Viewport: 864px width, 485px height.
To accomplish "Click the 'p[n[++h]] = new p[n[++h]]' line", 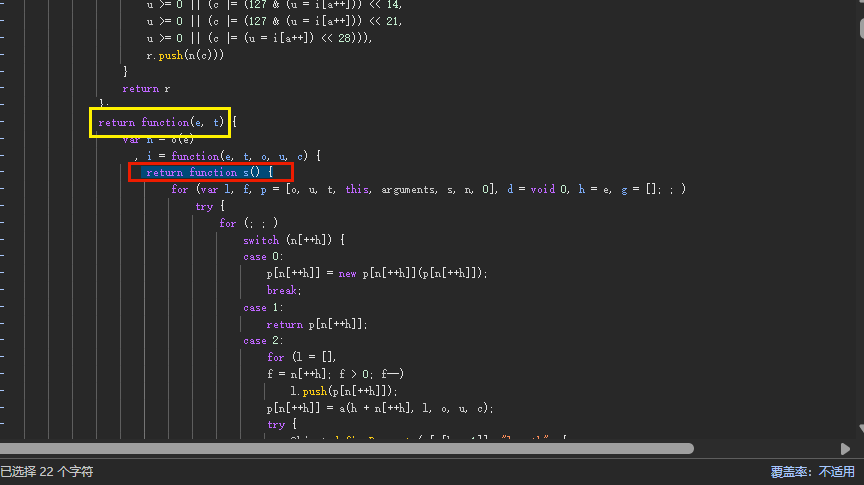I will click(377, 273).
